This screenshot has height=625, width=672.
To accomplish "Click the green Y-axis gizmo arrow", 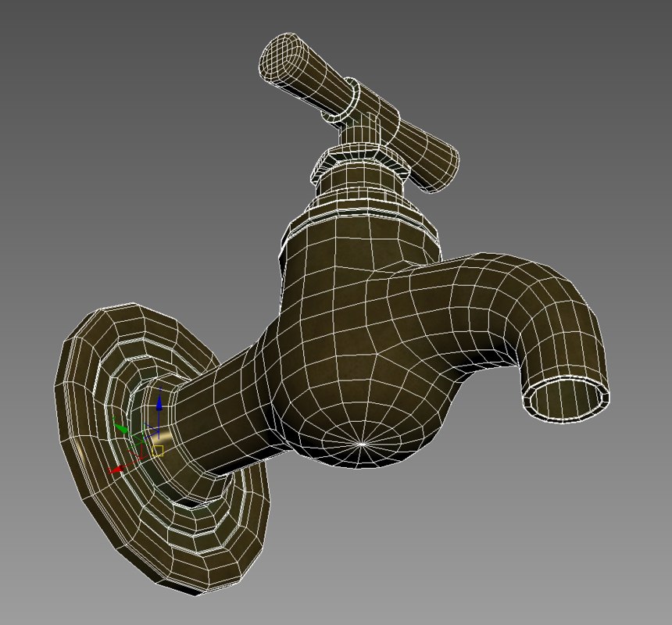I will [121, 428].
